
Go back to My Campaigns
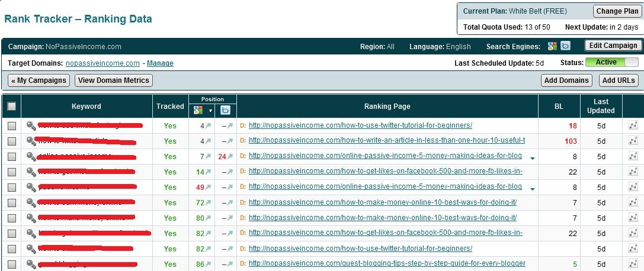click(39, 80)
